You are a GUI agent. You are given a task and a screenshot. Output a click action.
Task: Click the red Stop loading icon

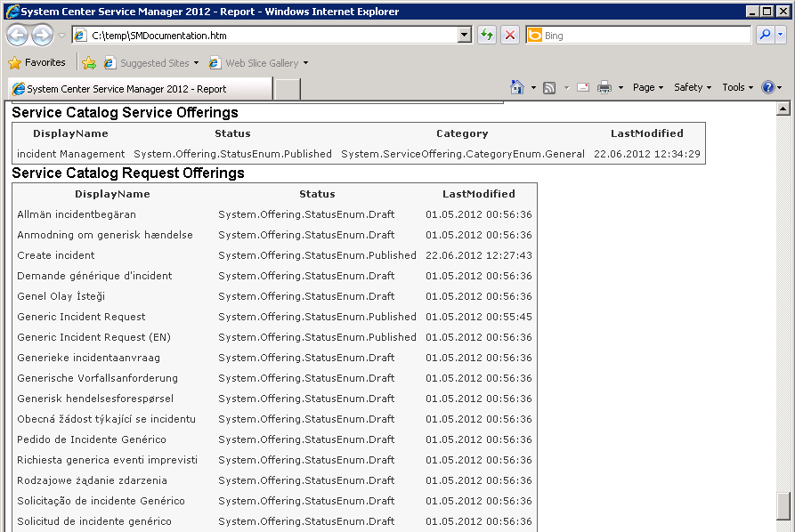tap(510, 36)
